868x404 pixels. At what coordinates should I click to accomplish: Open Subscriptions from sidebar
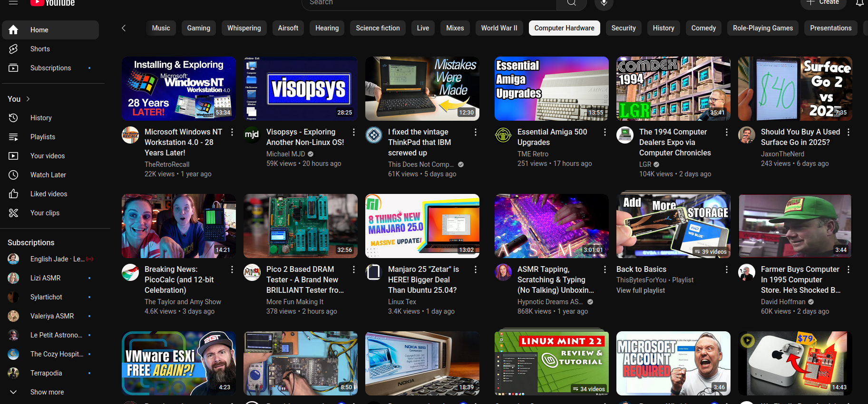coord(50,68)
